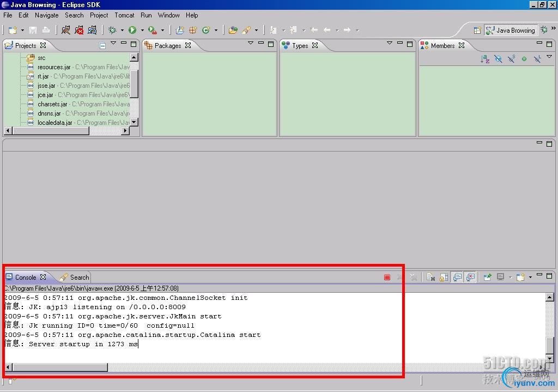Click the Clear Console icon
The height and width of the screenshot is (392, 558).
[430, 277]
